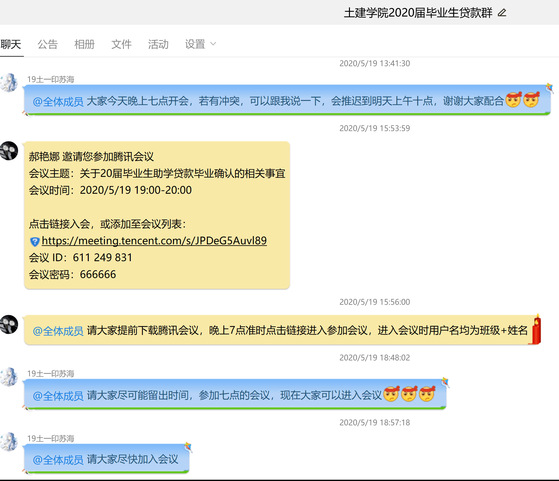Click avatar next to 18:48 message

click(9, 377)
